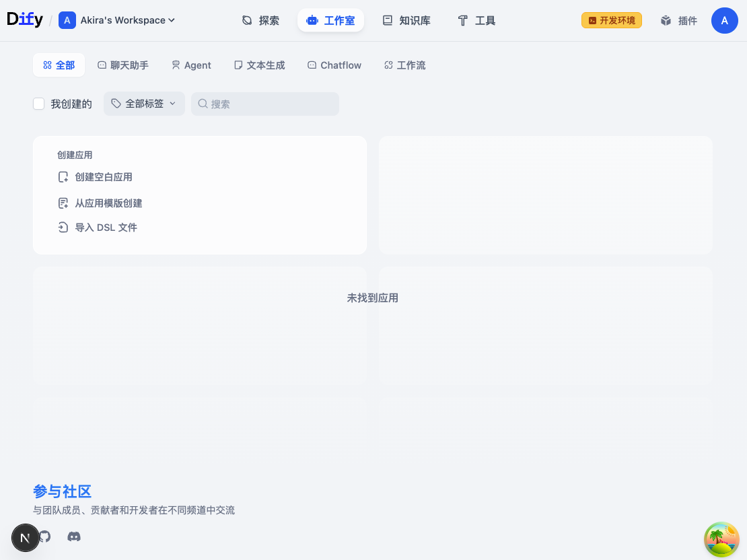Open the 知识库 panel
Viewport: 747px width, 560px height.
407,20
